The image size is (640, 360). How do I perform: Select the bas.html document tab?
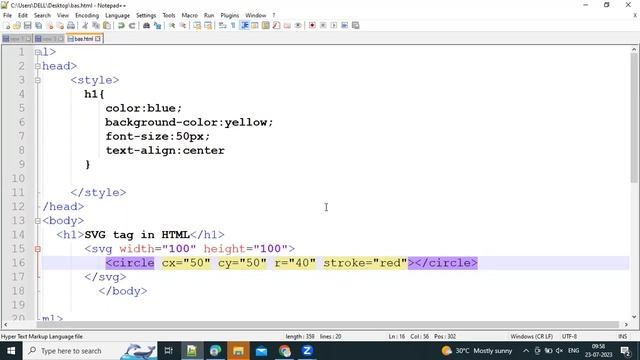click(84, 39)
